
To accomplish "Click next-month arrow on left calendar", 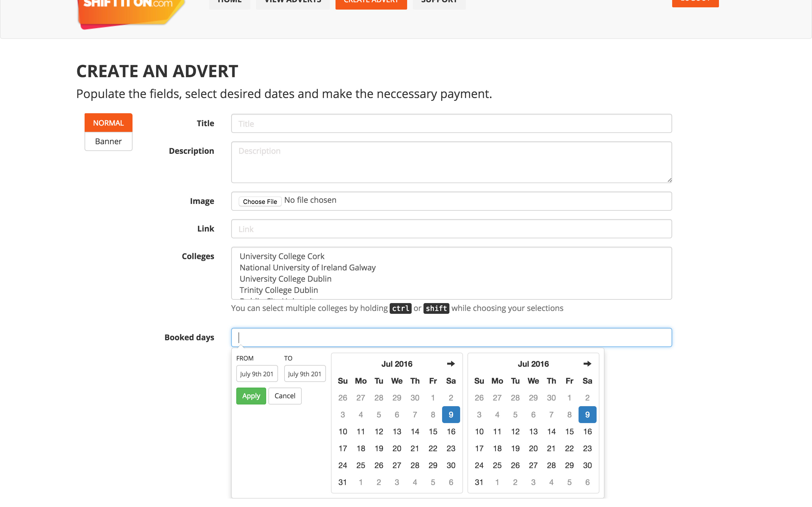I will coord(451,364).
